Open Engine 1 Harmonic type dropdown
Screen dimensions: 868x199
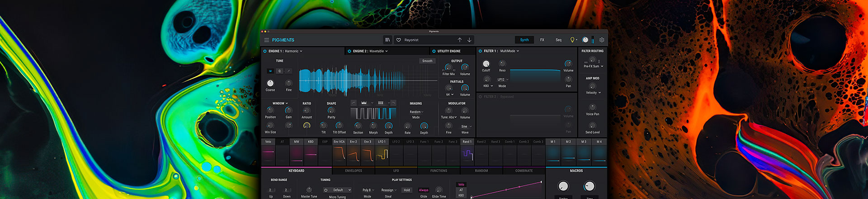(293, 51)
